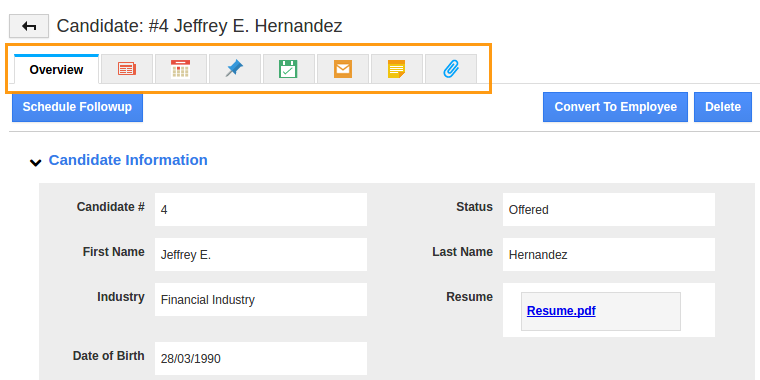
Task: Click the Last Name label
Action: coord(462,252)
